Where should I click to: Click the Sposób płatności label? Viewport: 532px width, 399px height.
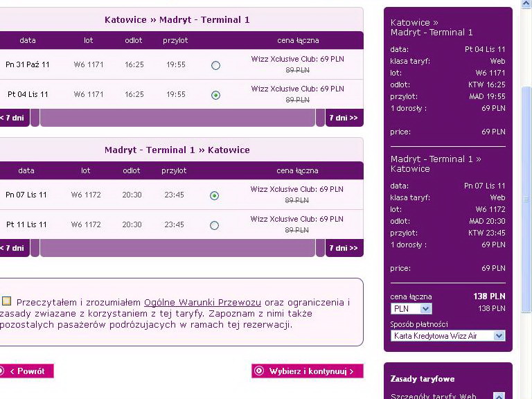[419, 324]
